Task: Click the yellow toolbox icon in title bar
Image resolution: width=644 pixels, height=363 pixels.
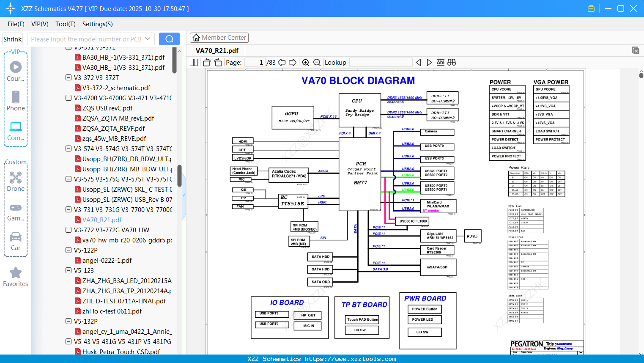Action: point(591,8)
